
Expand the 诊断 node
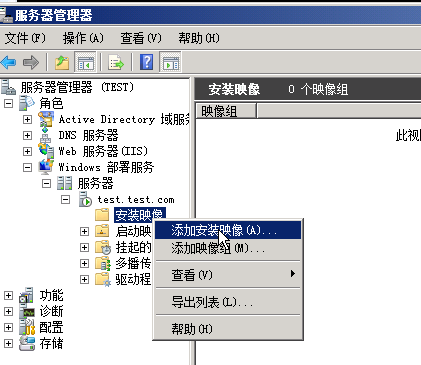click(8, 311)
